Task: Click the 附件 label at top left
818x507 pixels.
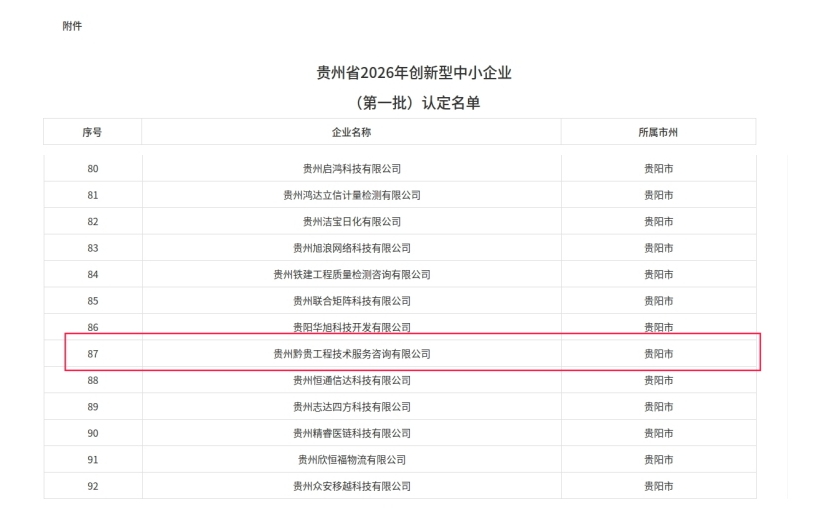Action: (72, 26)
